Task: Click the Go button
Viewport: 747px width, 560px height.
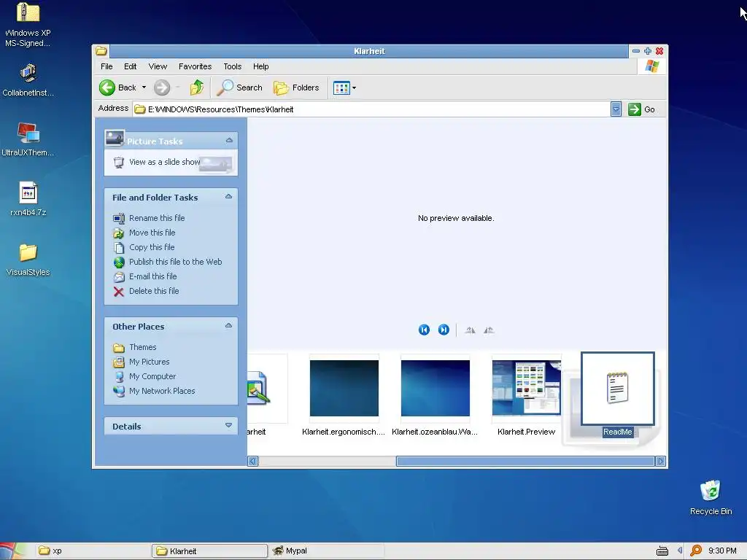Action: tap(641, 109)
